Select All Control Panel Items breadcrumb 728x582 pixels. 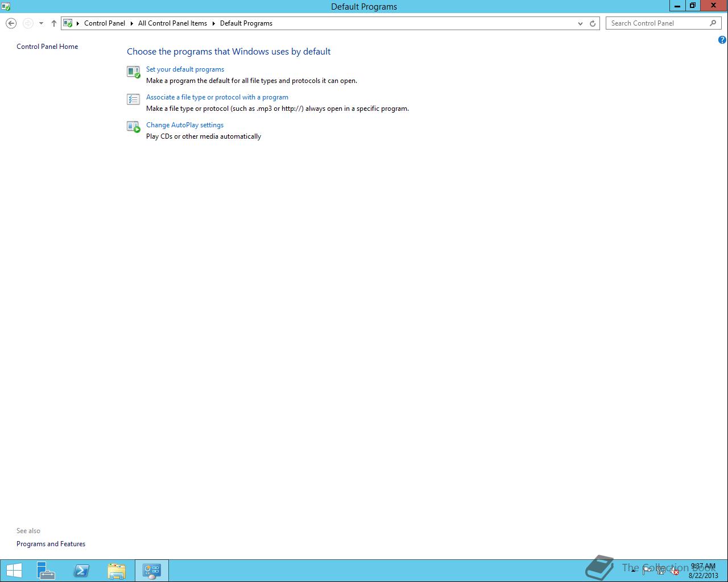point(172,23)
